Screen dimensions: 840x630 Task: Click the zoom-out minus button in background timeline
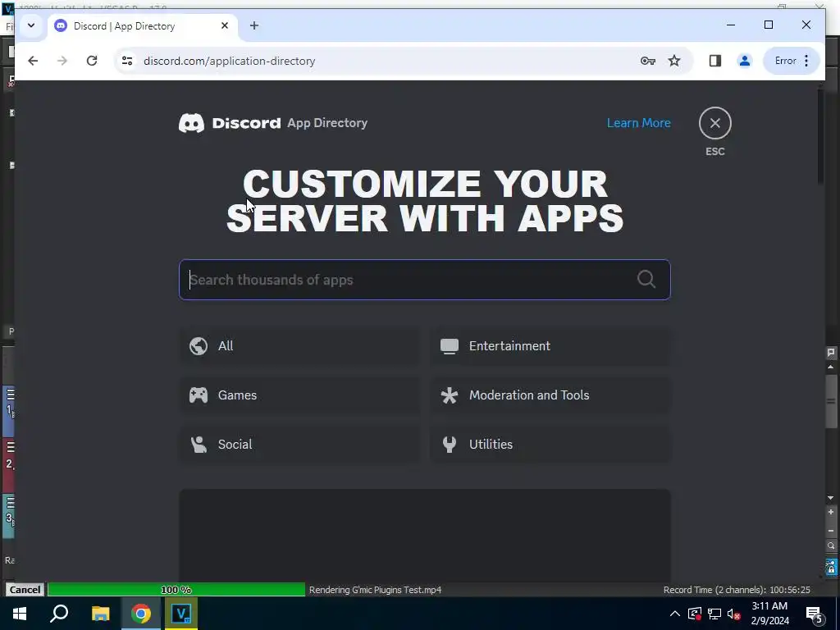pos(831,531)
